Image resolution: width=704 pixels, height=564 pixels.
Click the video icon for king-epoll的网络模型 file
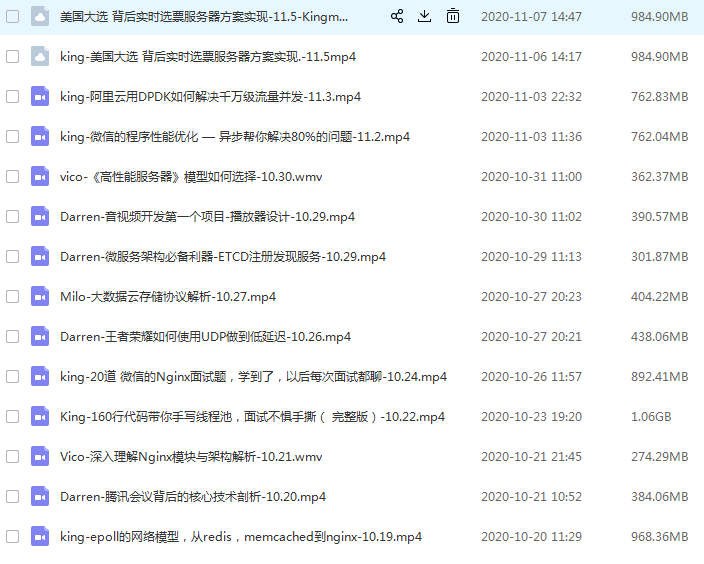(x=40, y=536)
